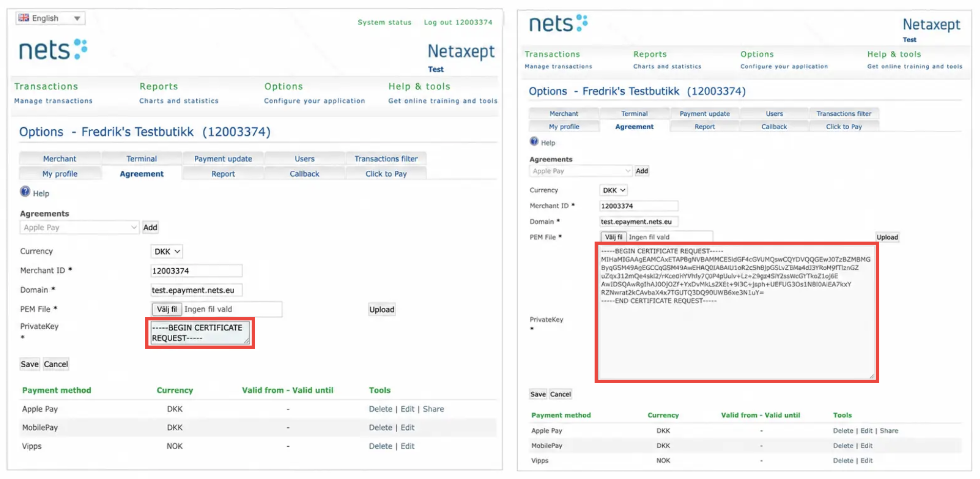Open Transactions filter tab in left panel
The width and height of the screenshot is (980, 479).
[386, 158]
